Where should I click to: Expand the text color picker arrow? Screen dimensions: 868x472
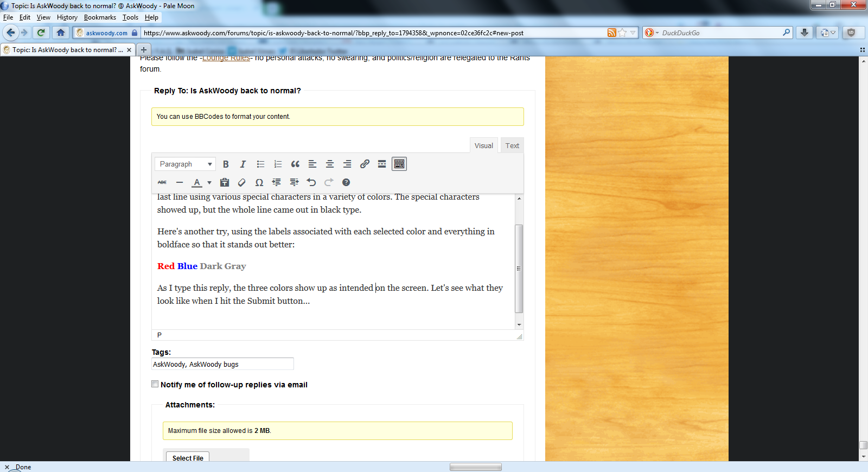[209, 183]
